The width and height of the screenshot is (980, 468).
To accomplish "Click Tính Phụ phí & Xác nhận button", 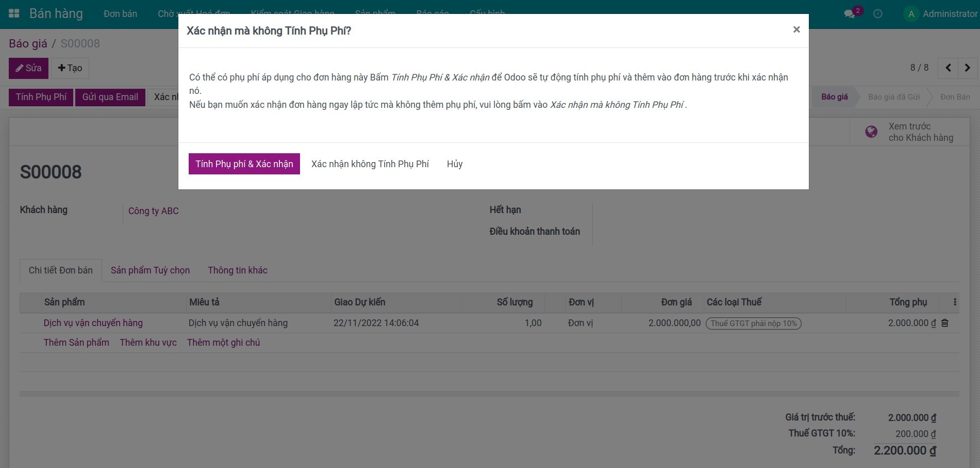I will (244, 164).
